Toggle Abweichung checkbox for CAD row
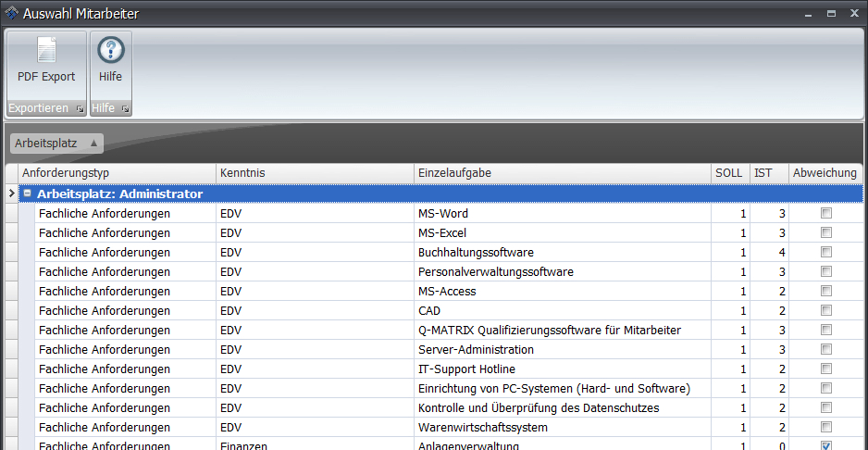Image resolution: width=868 pixels, height=450 pixels. [825, 311]
